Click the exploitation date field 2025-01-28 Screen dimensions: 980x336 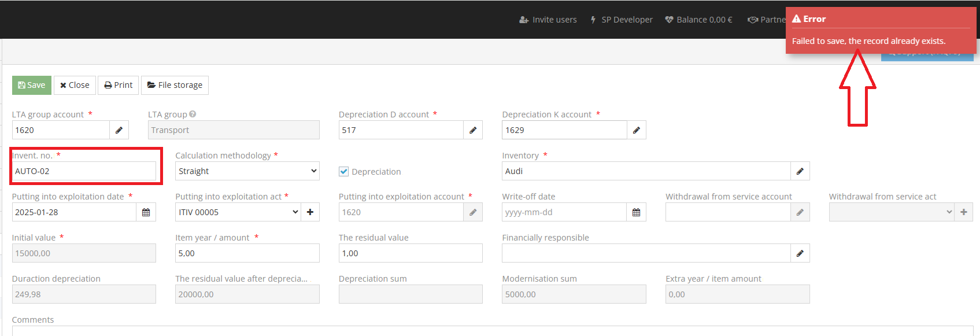pos(74,212)
